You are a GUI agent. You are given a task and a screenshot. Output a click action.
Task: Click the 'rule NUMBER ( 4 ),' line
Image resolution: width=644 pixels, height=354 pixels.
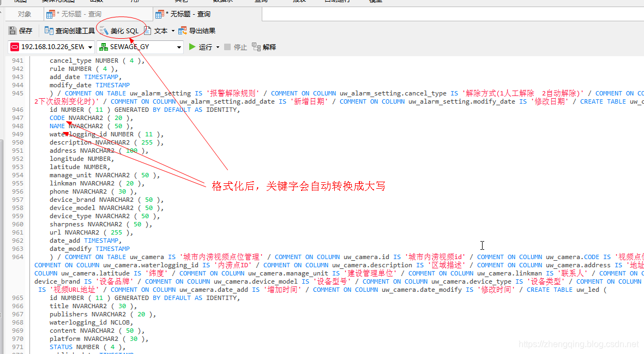click(x=84, y=69)
